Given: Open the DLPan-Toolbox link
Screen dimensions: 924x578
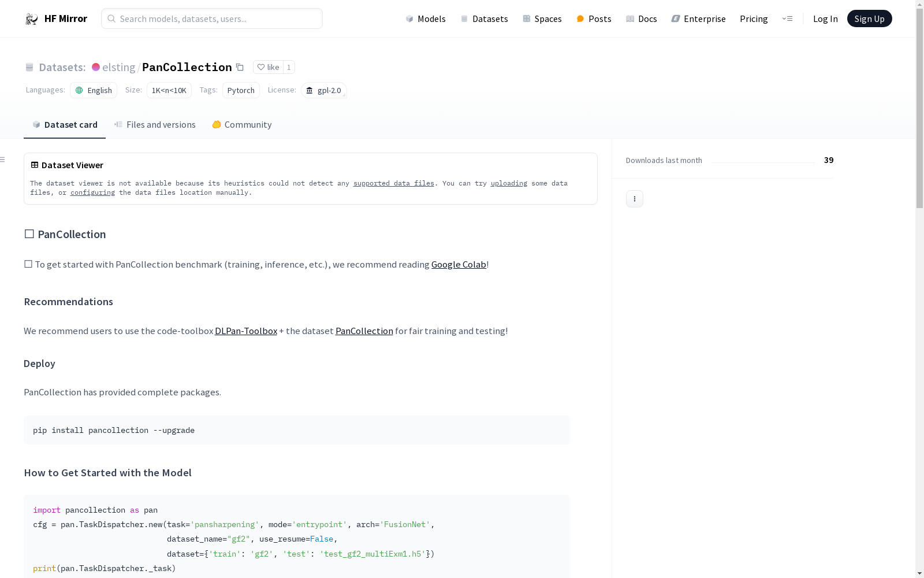Looking at the screenshot, I should [x=246, y=331].
